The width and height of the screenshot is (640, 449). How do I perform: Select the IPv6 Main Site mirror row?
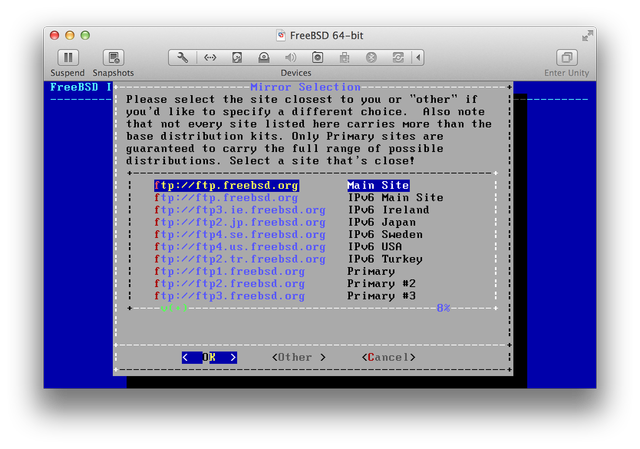tap(299, 198)
